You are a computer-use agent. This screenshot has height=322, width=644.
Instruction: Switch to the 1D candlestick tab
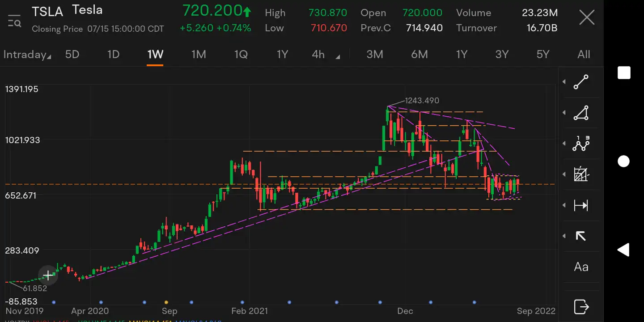[113, 55]
